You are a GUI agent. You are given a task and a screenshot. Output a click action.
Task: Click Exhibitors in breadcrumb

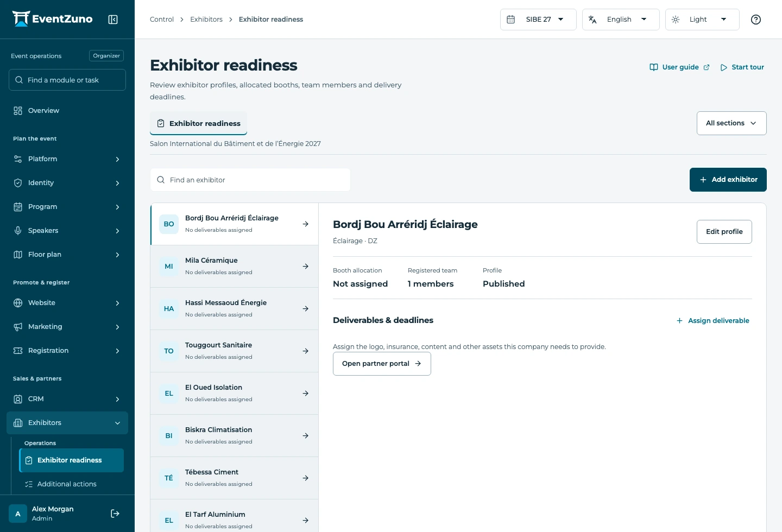pyautogui.click(x=206, y=20)
